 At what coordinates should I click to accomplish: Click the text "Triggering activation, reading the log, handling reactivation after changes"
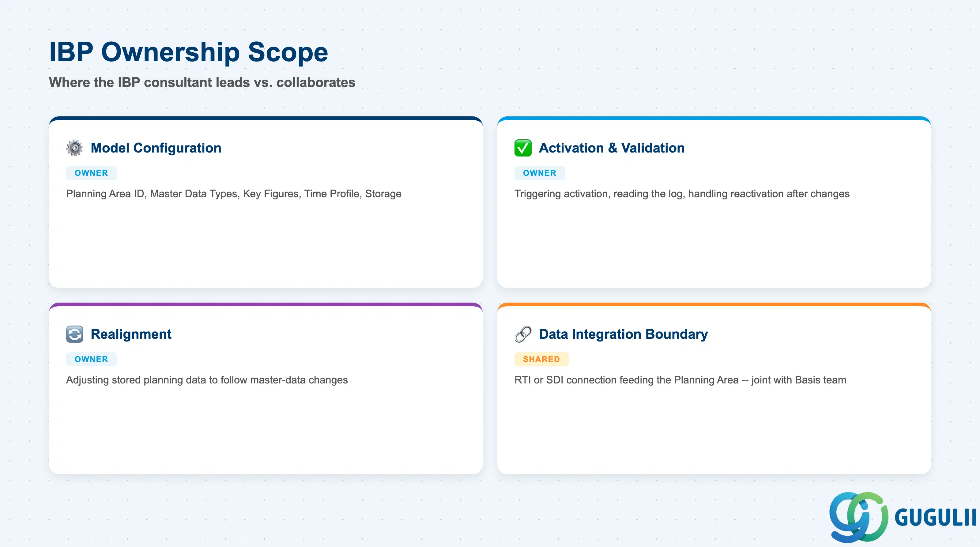[682, 194]
